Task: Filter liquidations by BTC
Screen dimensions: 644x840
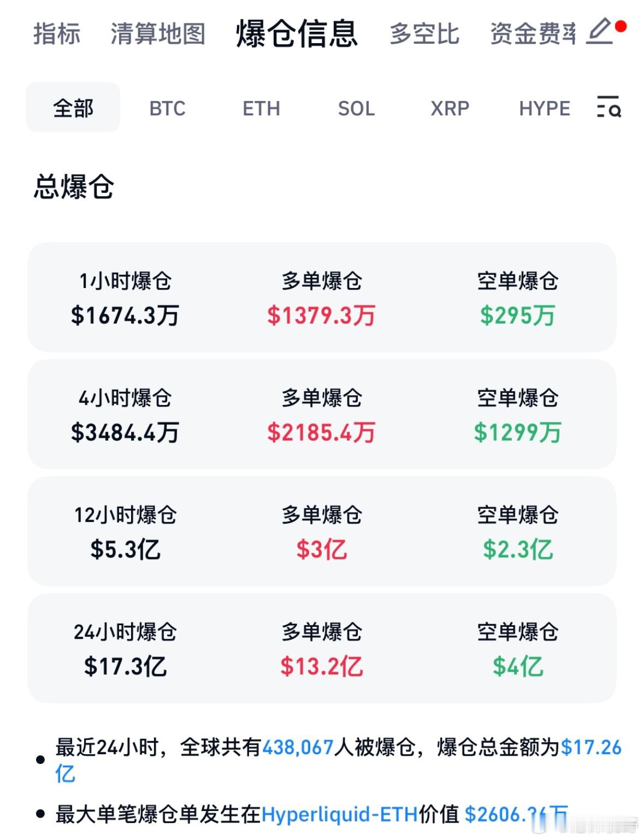Action: click(167, 108)
